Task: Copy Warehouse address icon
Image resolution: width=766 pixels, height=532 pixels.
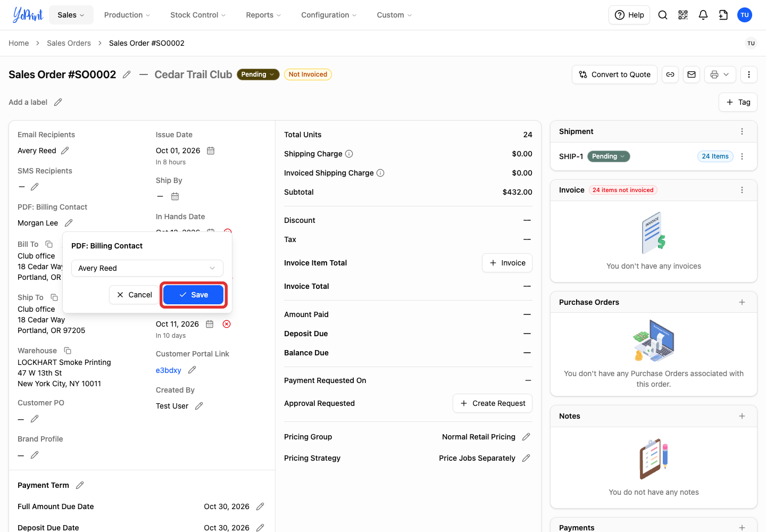Action: (68, 351)
